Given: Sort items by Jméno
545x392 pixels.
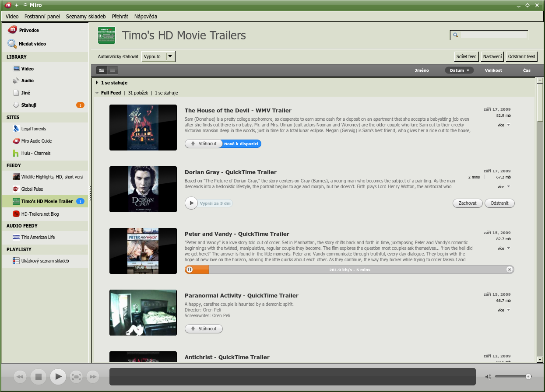Looking at the screenshot, I should (x=422, y=70).
